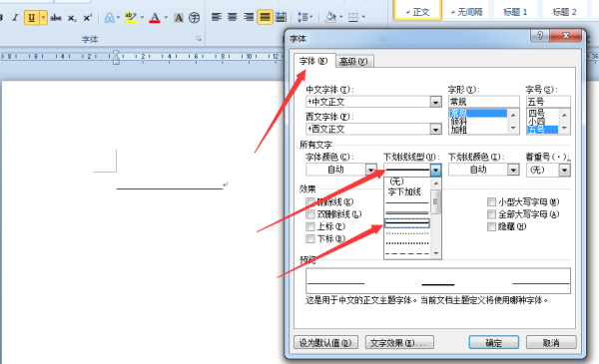This screenshot has width=599, height=364.
Task: Enable the 上标 superscript checkbox
Action: tap(310, 226)
